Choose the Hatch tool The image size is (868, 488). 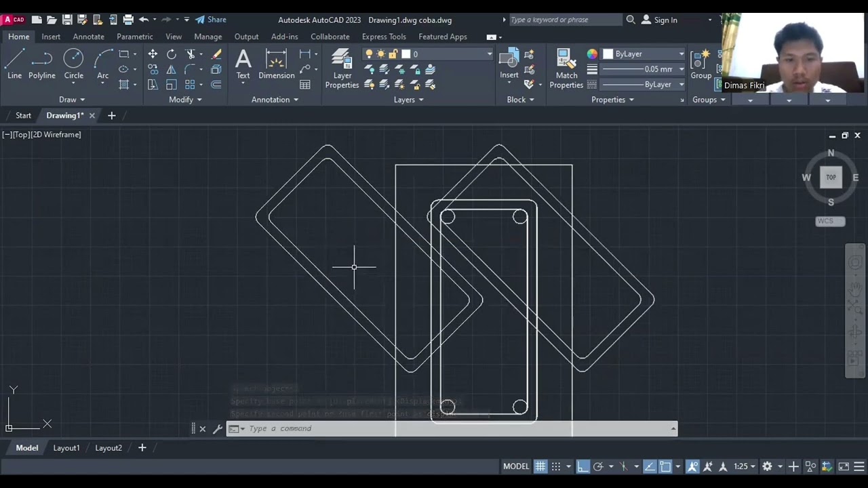(x=123, y=85)
